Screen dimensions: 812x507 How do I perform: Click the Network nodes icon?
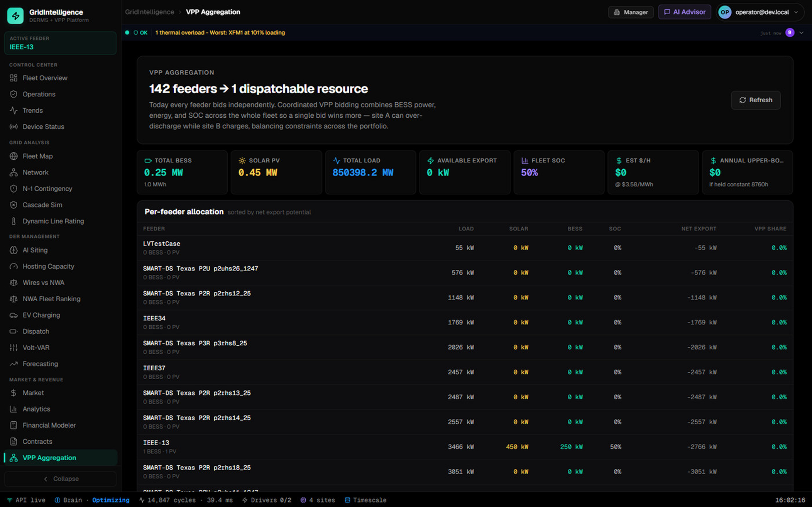point(14,172)
